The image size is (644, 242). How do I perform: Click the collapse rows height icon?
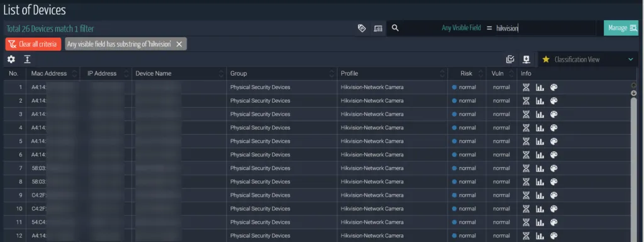[27, 59]
